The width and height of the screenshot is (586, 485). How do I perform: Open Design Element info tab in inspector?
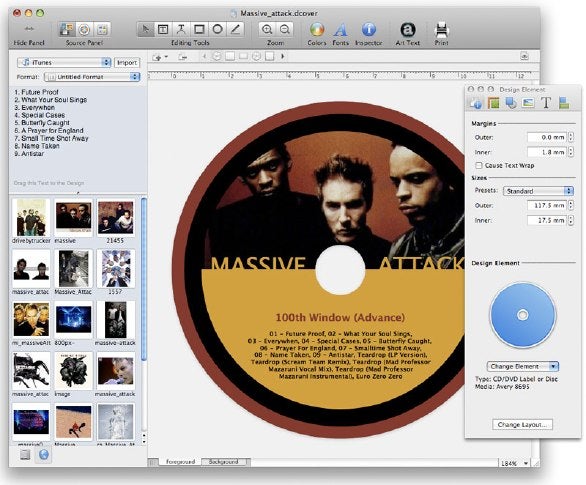476,103
